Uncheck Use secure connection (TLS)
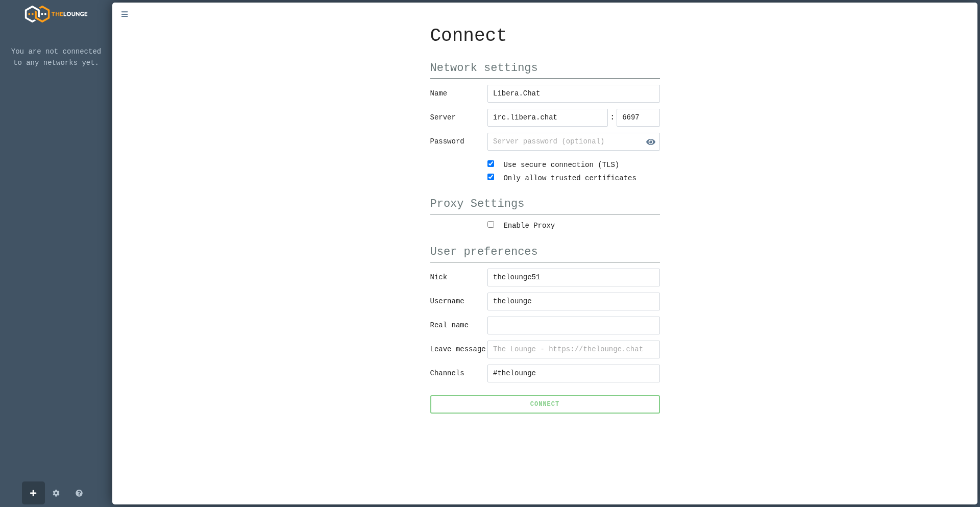The image size is (980, 507). coord(491,164)
